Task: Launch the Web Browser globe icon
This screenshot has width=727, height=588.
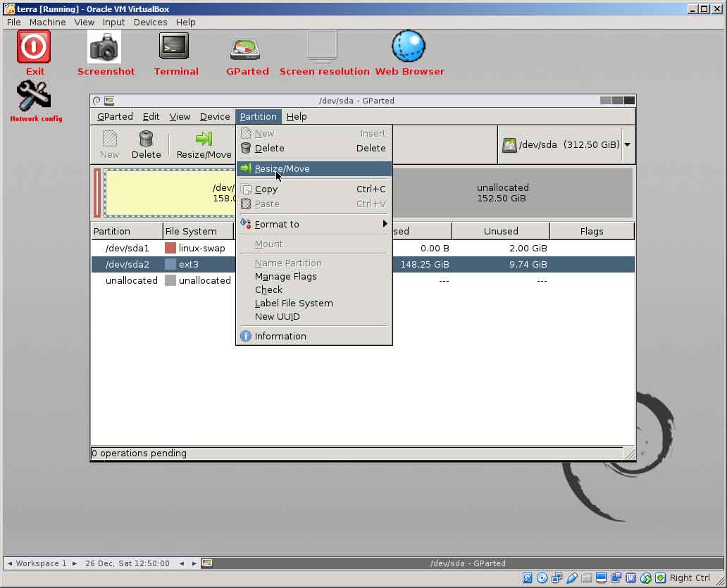Action: point(409,46)
